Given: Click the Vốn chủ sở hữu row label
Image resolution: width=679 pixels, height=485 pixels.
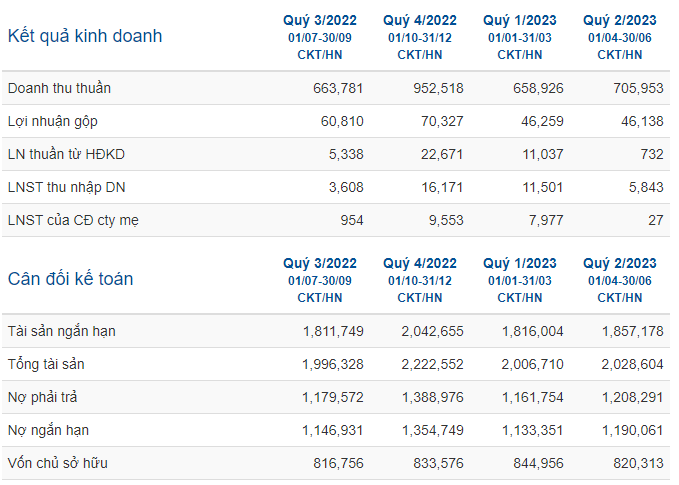Looking at the screenshot, I should (58, 463).
